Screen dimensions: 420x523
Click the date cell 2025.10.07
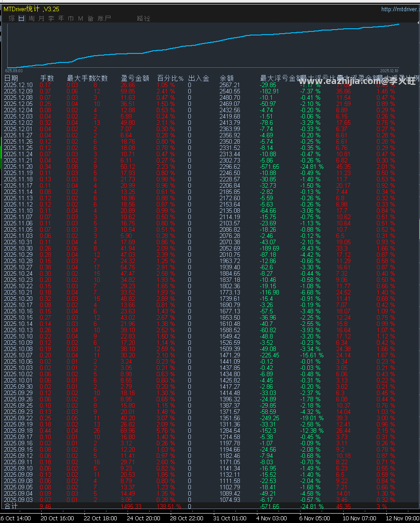(18, 355)
